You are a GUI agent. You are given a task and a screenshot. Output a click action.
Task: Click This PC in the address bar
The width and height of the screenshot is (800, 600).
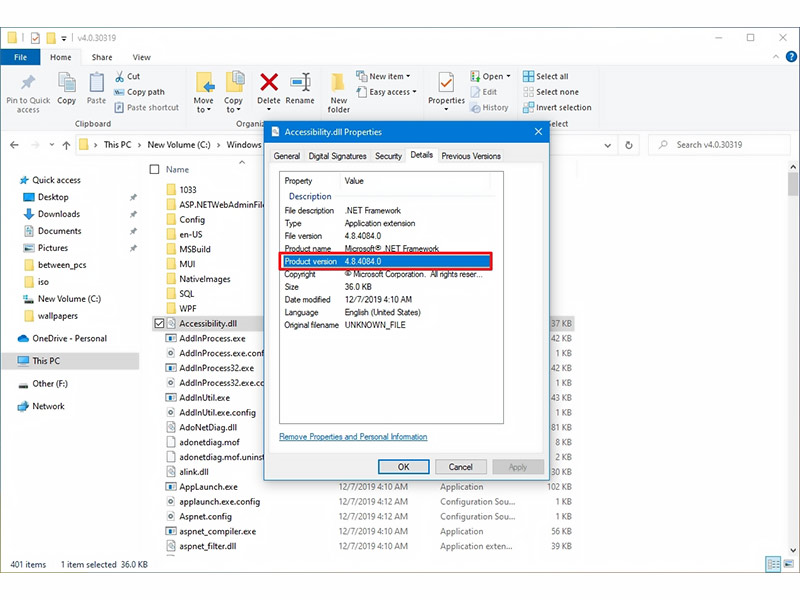click(x=117, y=145)
